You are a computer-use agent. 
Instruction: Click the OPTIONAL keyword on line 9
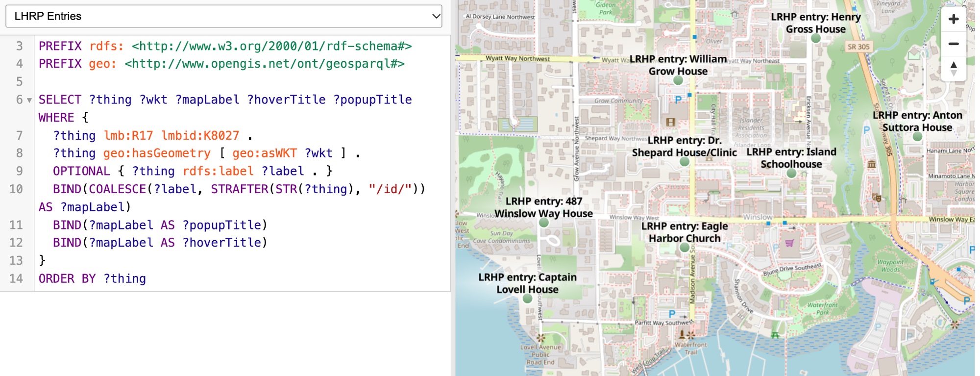(81, 171)
